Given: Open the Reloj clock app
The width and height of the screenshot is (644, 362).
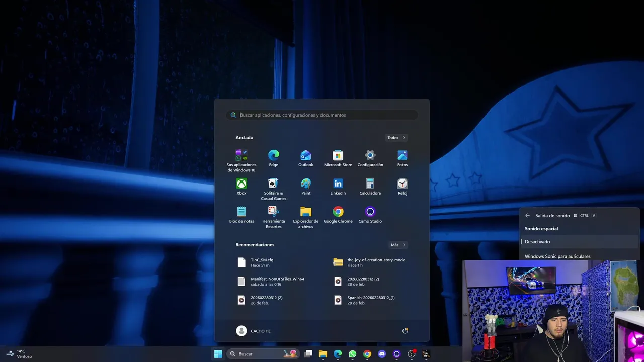Looking at the screenshot, I should (x=403, y=187).
